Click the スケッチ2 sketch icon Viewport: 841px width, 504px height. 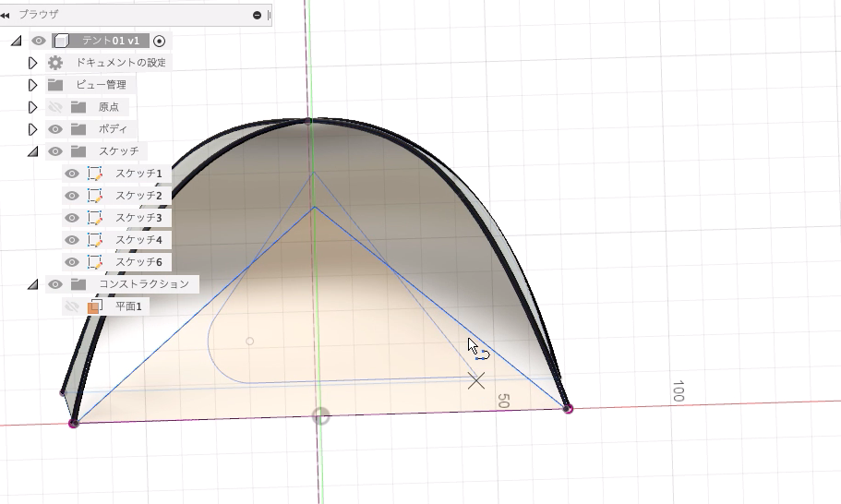[x=95, y=196]
